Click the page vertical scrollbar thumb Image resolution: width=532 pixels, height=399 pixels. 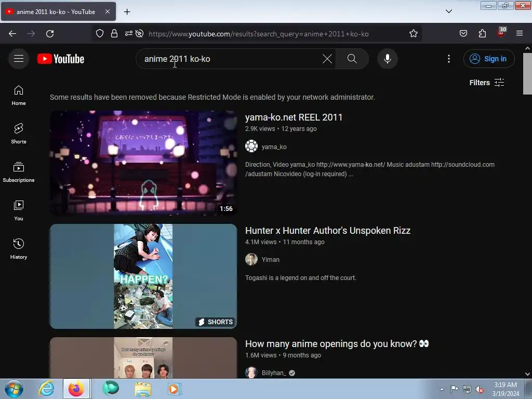tap(527, 74)
